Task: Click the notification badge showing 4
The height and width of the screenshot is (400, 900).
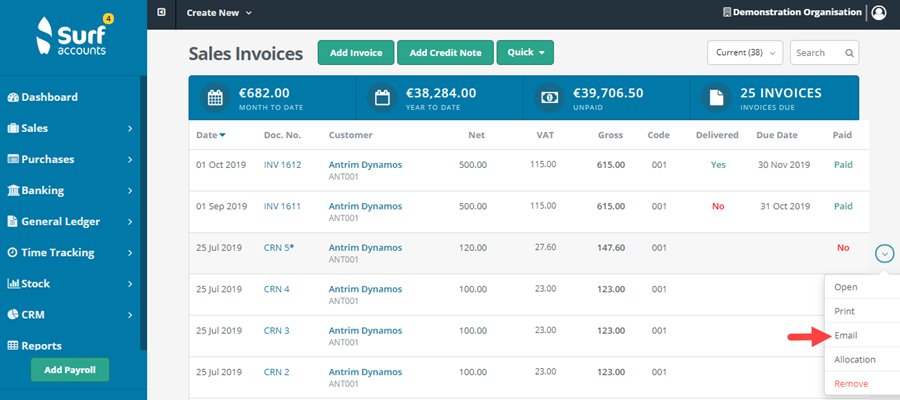Action: 108,19
